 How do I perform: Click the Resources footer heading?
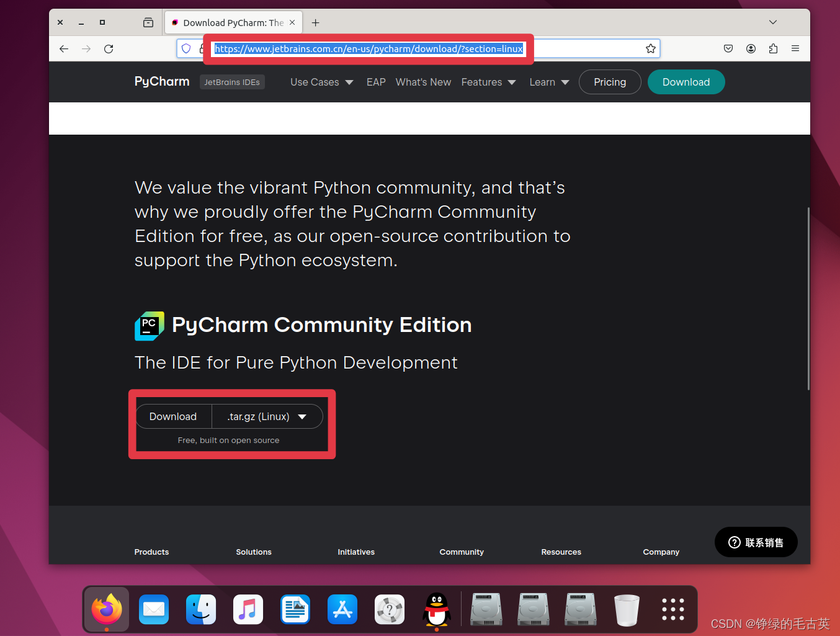(x=561, y=552)
